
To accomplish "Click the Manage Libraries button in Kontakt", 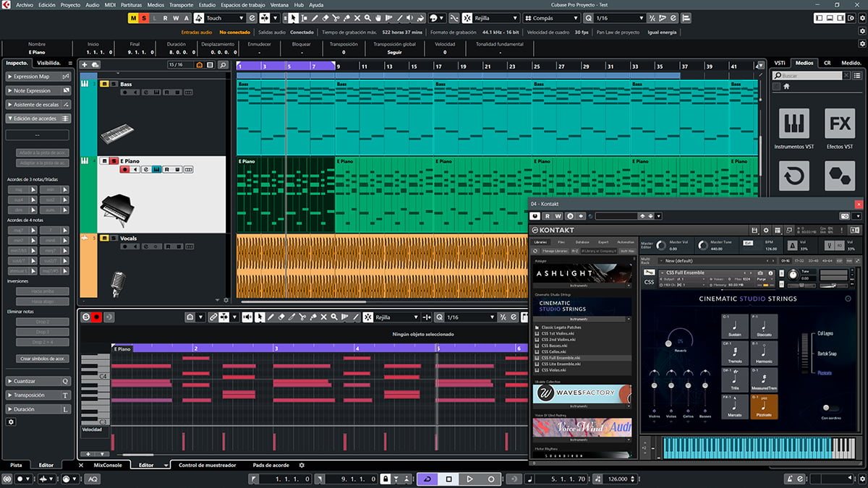I will click(555, 251).
